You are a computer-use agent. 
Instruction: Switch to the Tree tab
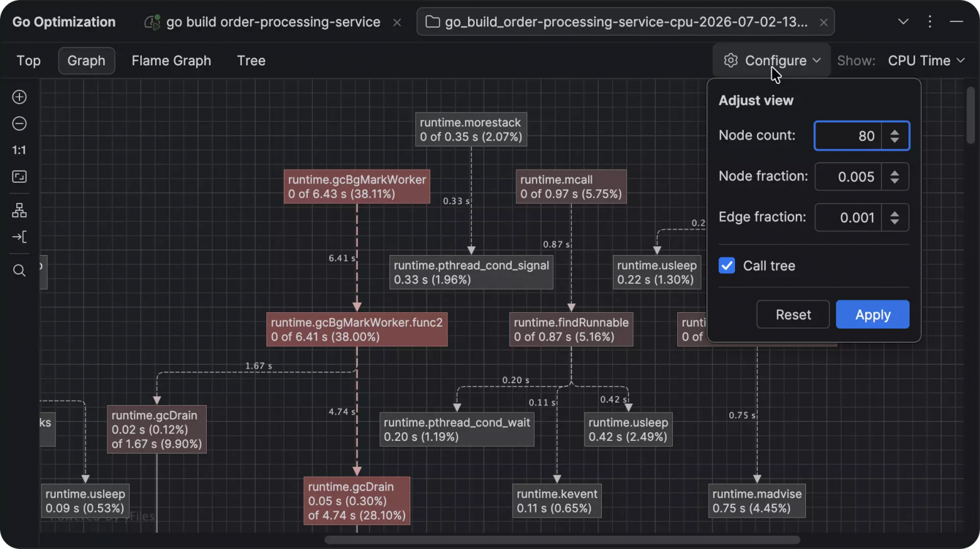pos(251,61)
